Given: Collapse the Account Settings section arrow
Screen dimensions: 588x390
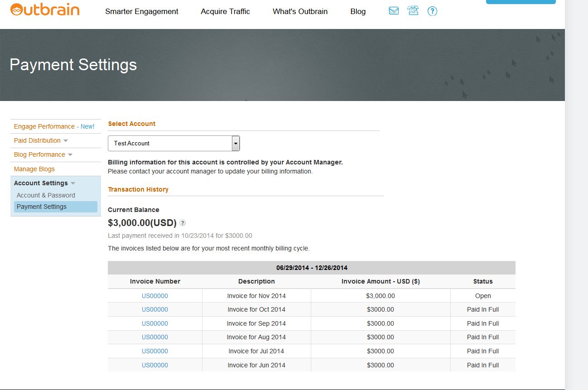Looking at the screenshot, I should click(73, 183).
